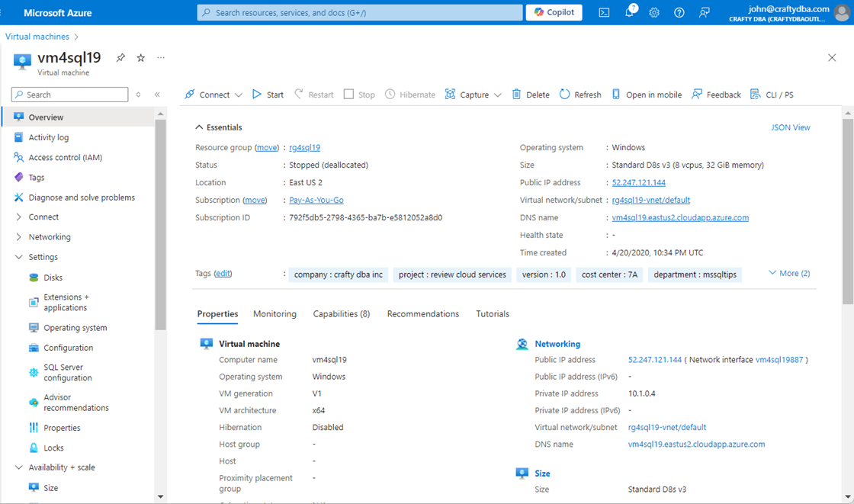Mark vm4sql19 as favorite with star
Screen dimensions: 854x504
pyautogui.click(x=140, y=58)
